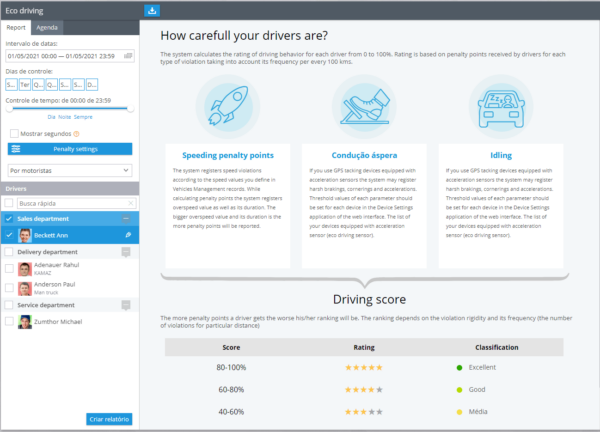Open the date range calendar icon
Screen dimensions: 600x432
[128, 56]
